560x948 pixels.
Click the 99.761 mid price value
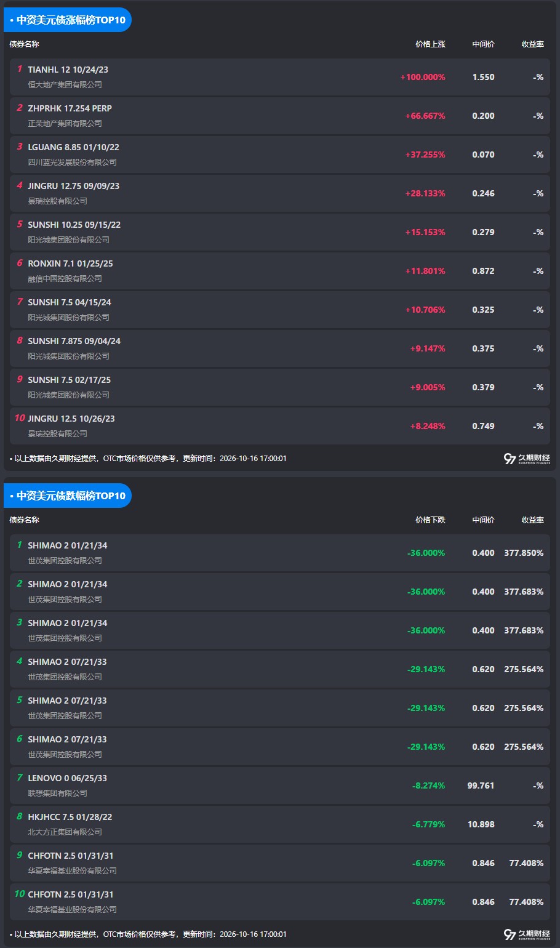[481, 785]
